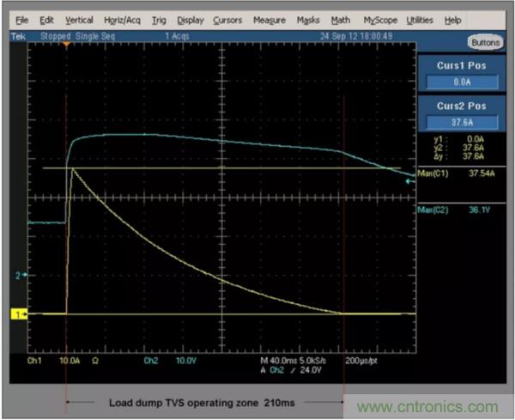Image resolution: width=515 pixels, height=420 pixels.
Task: Click the channel 1 ground marker
Action: (x=18, y=315)
